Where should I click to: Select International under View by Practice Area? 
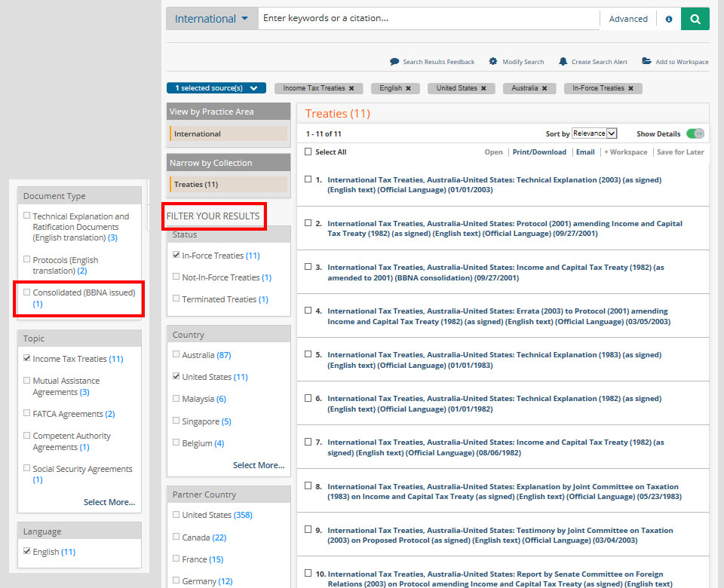tap(229, 134)
